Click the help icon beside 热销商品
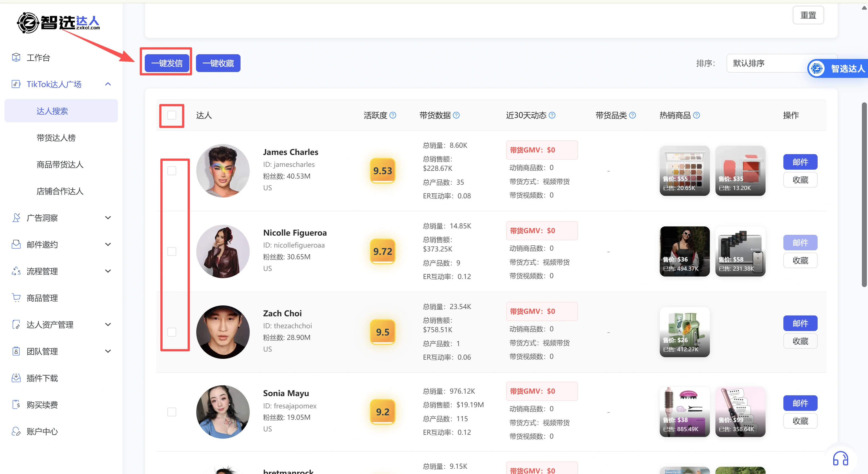The width and height of the screenshot is (868, 474). pos(697,115)
